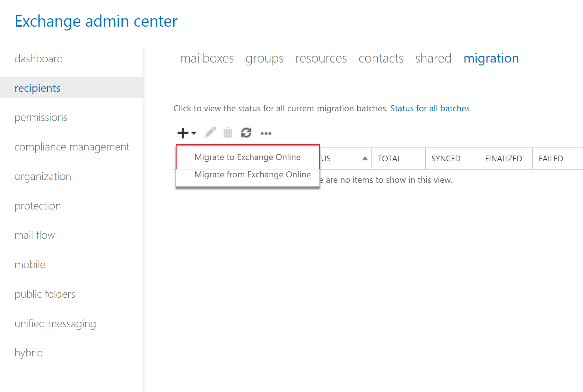The height and width of the screenshot is (392, 583).
Task: Click the plus icon to add a migration batch
Action: pos(183,133)
